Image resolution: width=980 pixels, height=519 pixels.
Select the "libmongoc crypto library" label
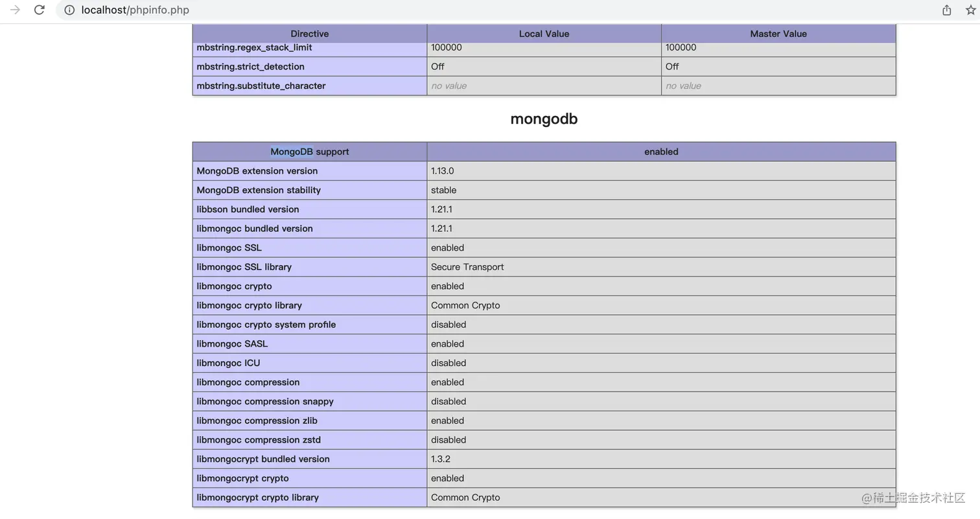(250, 305)
